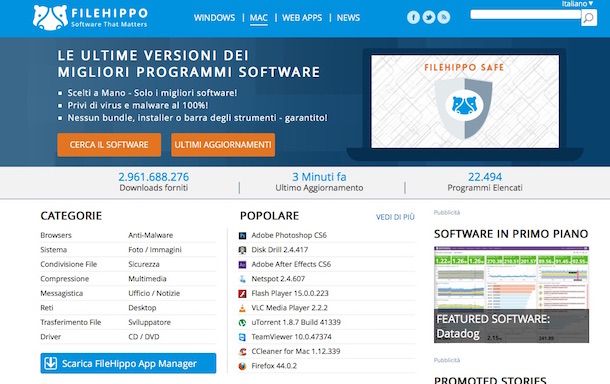Screen dimensions: 610x384
Task: Click the CCleaner for Mac icon
Action: click(242, 352)
